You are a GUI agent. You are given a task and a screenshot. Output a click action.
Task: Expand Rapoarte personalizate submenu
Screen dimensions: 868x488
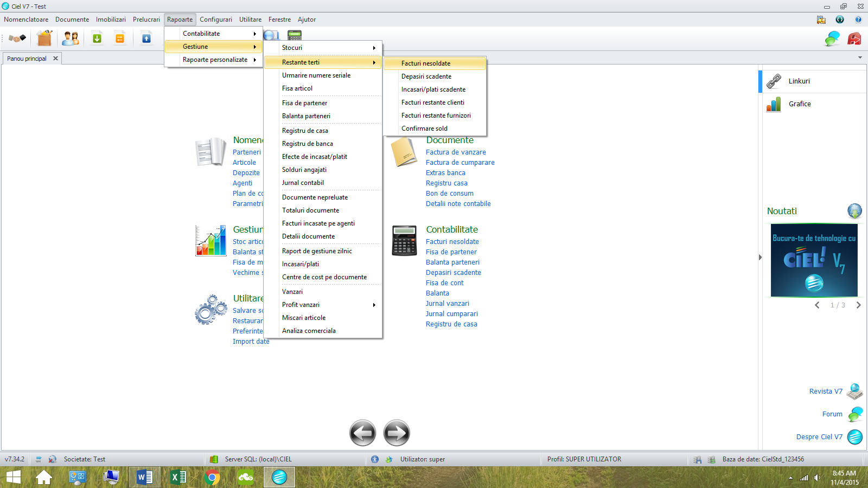pyautogui.click(x=254, y=60)
